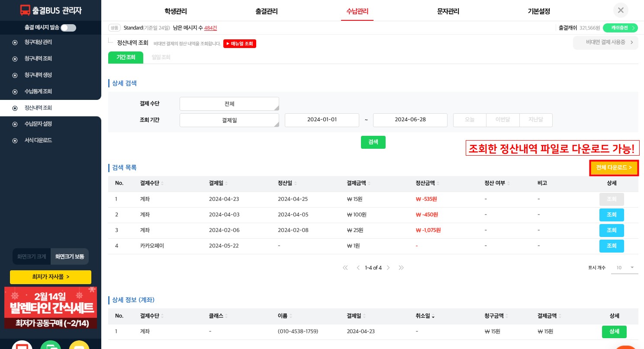Select 화면크기 크게 display size option
Viewport: 644px width, 349px height.
(32, 256)
